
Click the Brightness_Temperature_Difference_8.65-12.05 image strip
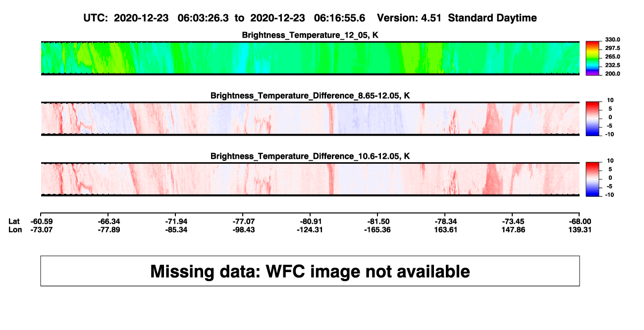(310, 119)
